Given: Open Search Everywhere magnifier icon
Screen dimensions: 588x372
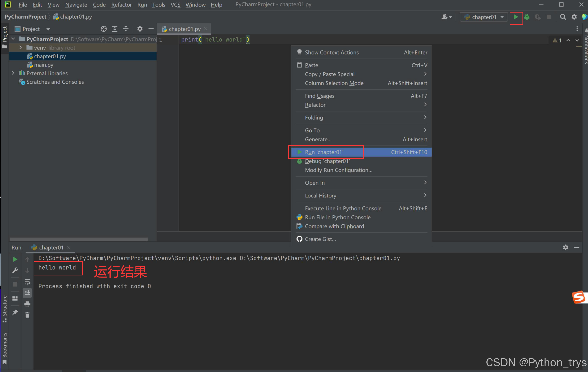Looking at the screenshot, I should (563, 17).
